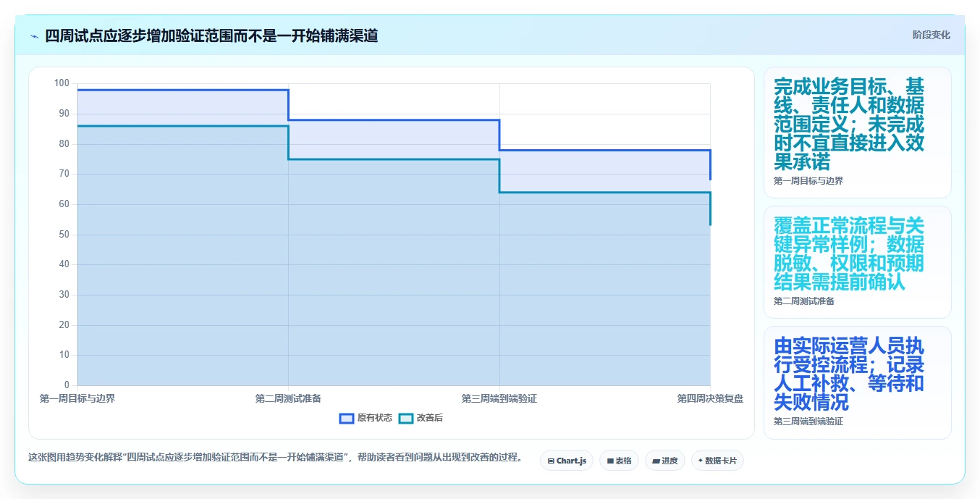
Task: Toggle the 改善后 series via legend label
Action: click(x=430, y=418)
